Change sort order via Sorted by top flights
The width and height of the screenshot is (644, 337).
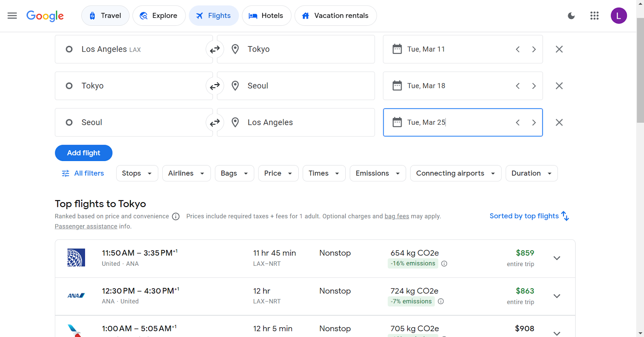click(529, 216)
